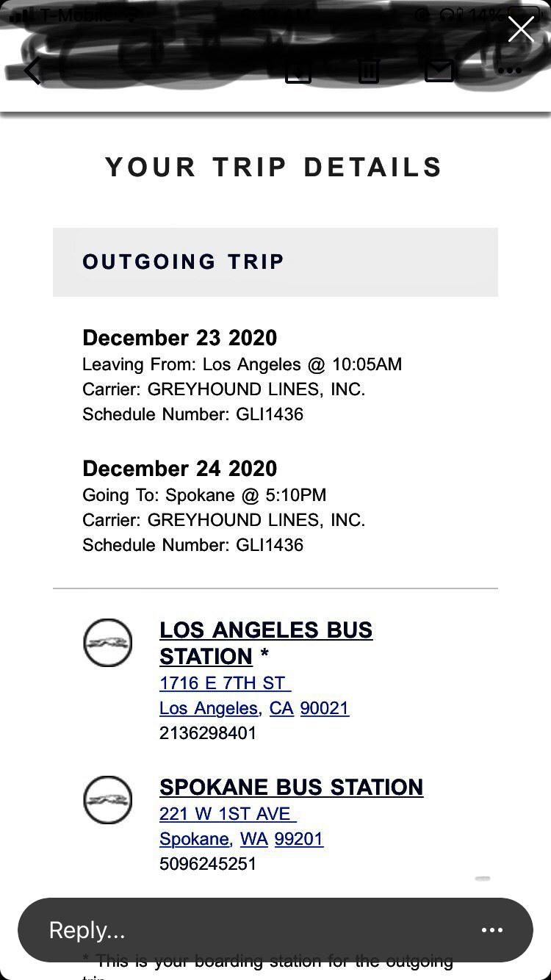Open the LOS ANGELES BUS STATION link
Viewport: 551px width, 980px height.
click(266, 643)
